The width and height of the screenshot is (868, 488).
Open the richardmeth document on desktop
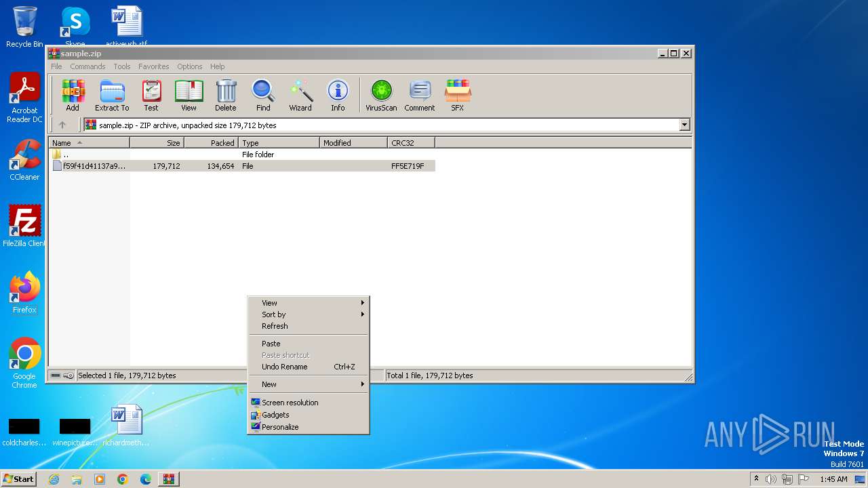[x=126, y=426]
